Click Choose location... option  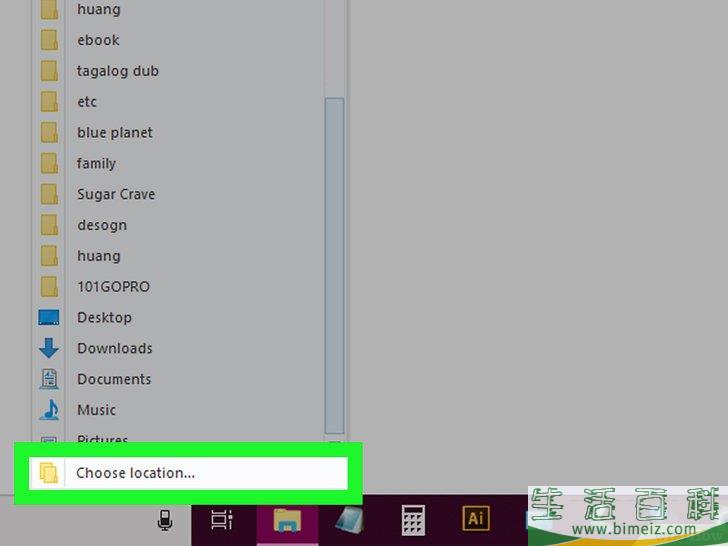click(x=135, y=473)
